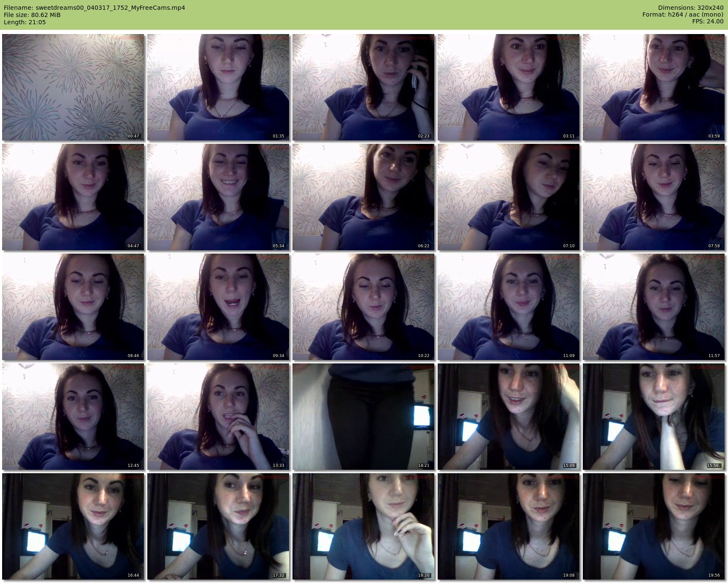This screenshot has height=583, width=728.
Task: Select the 05:34 thumbnail
Action: tap(218, 197)
